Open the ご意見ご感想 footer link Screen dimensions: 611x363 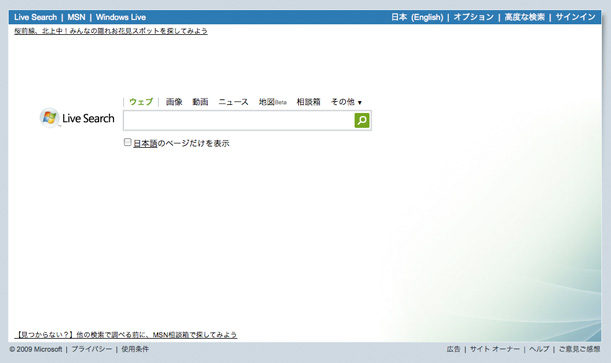[x=579, y=349]
